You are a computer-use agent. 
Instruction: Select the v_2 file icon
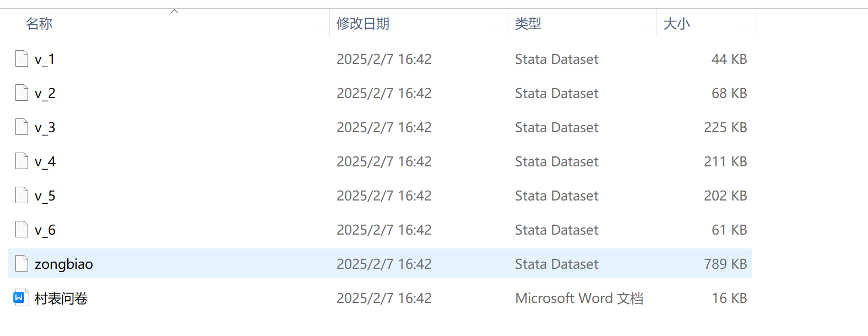pyautogui.click(x=21, y=93)
